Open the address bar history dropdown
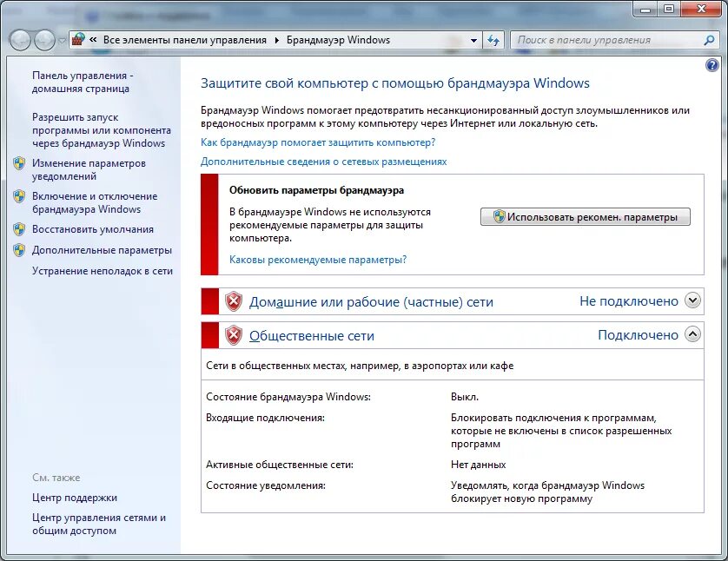 (x=473, y=40)
